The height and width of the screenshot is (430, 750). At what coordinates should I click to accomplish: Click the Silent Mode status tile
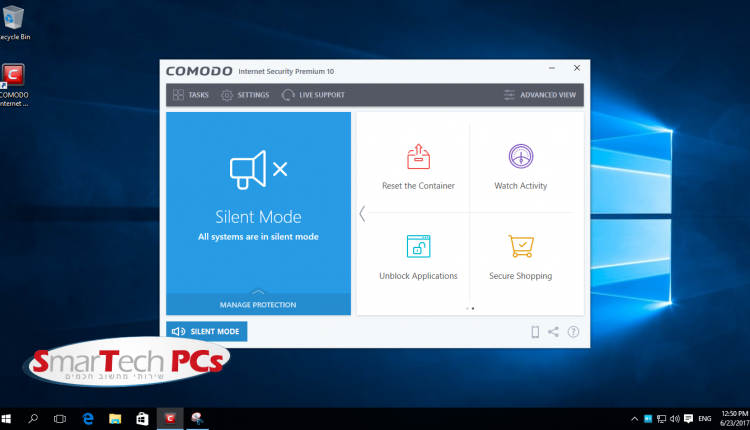tap(258, 202)
